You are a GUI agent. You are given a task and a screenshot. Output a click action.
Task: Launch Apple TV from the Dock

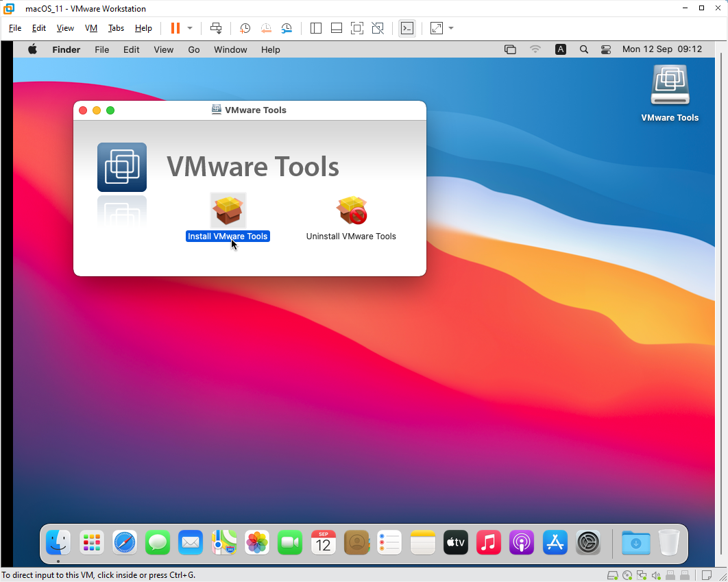[x=456, y=542]
